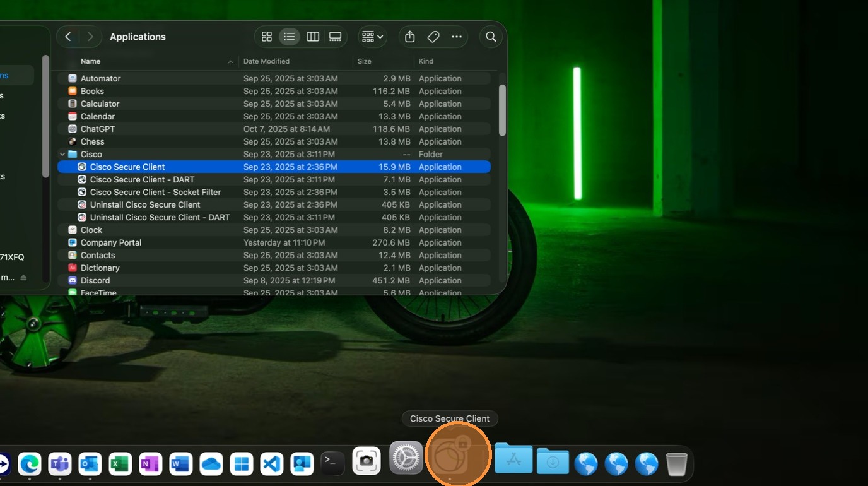This screenshot has height=486, width=868.
Task: Sort files by the Name column header
Action: click(x=90, y=61)
